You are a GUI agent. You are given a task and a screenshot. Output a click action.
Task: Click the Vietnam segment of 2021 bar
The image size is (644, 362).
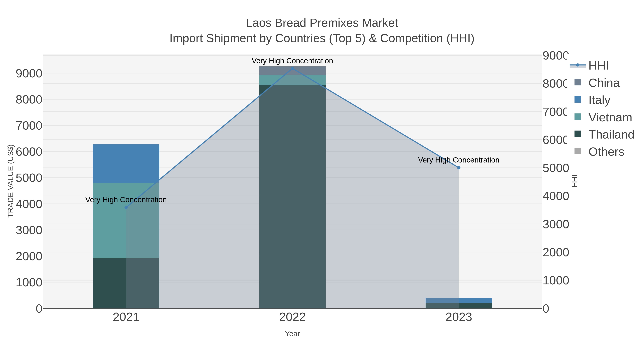click(126, 220)
